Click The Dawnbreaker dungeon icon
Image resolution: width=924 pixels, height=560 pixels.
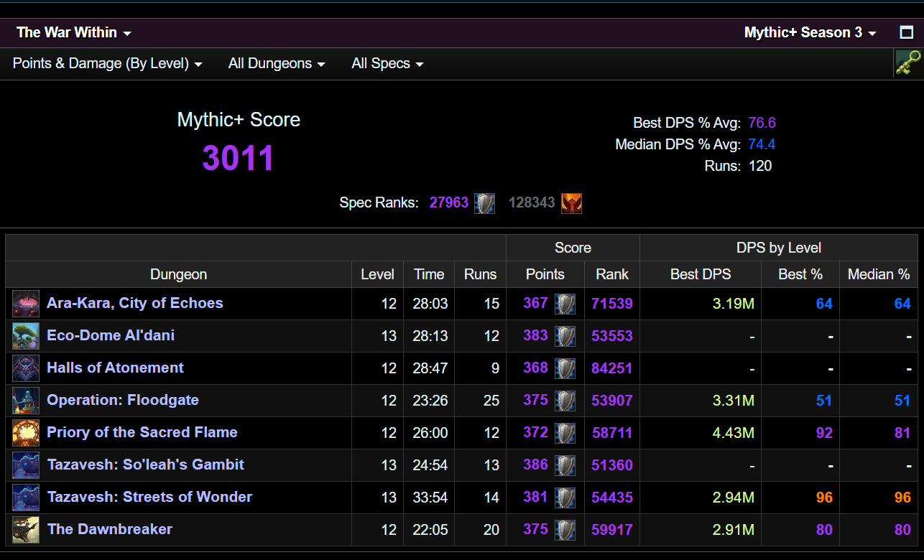click(x=26, y=530)
